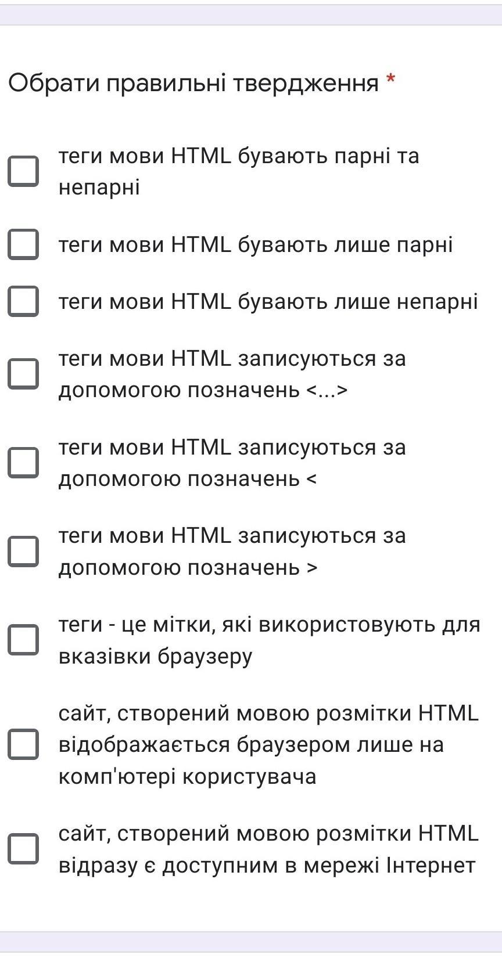Click text "теги - це мітки, які використовують"
This screenshot has height=980, width=502.
pos(269,640)
